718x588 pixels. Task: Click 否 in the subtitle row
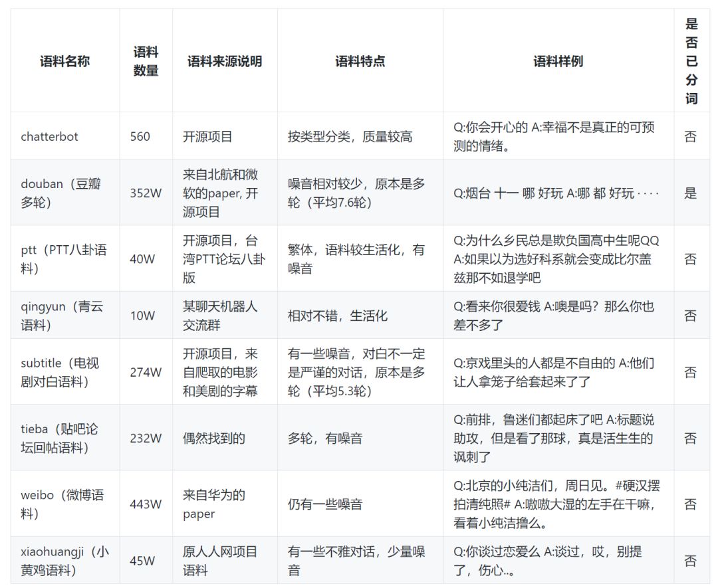pyautogui.click(x=691, y=373)
